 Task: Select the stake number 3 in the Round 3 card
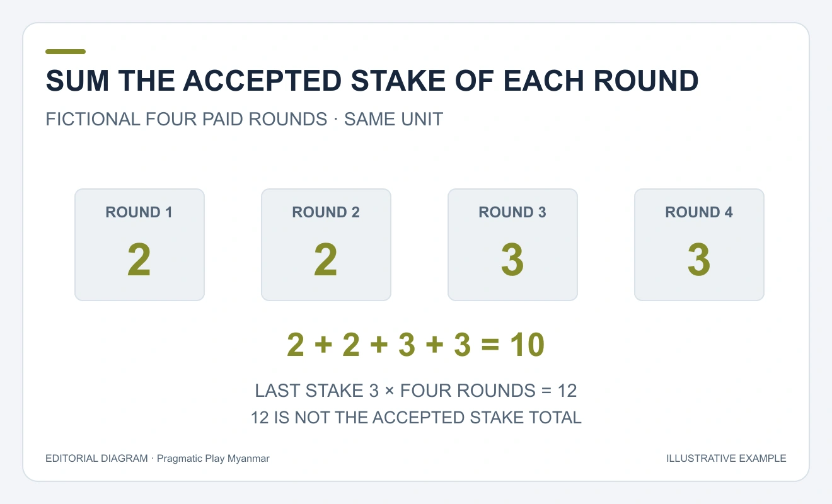[x=512, y=260]
